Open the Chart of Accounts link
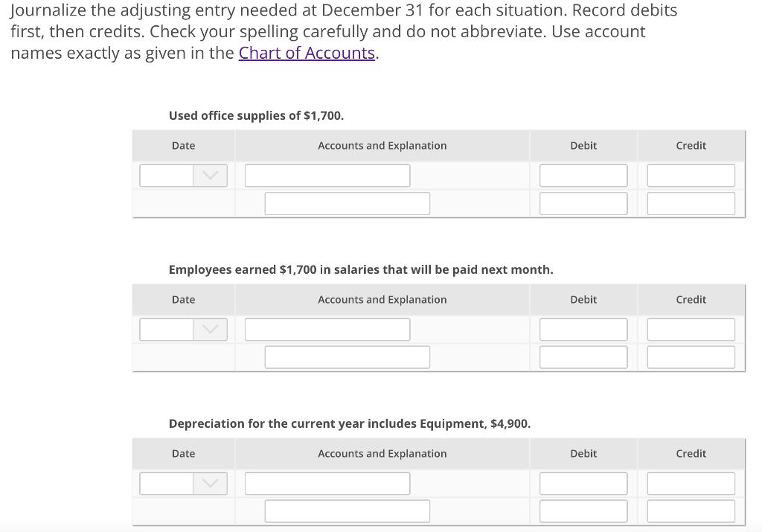This screenshot has width=762, height=532. point(307,53)
